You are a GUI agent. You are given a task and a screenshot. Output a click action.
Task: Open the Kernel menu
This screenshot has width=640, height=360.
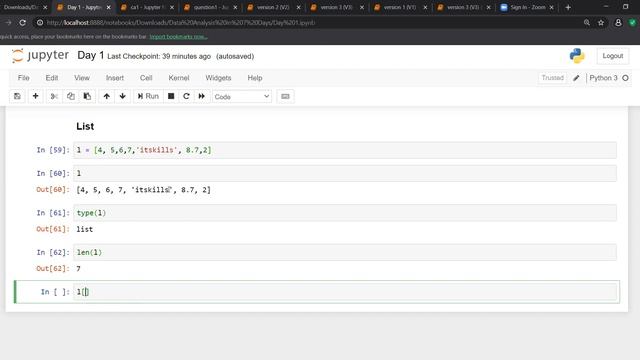179,78
